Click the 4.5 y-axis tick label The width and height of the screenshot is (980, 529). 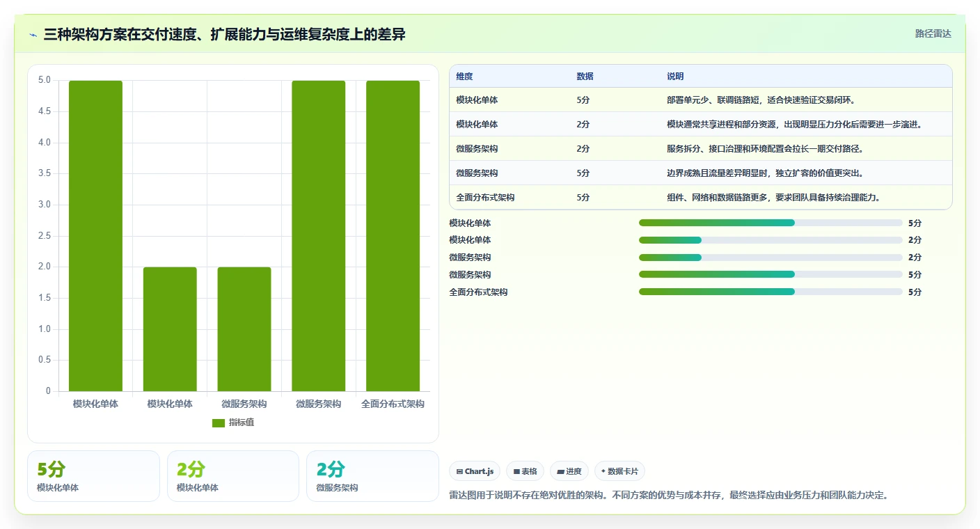pyautogui.click(x=44, y=111)
